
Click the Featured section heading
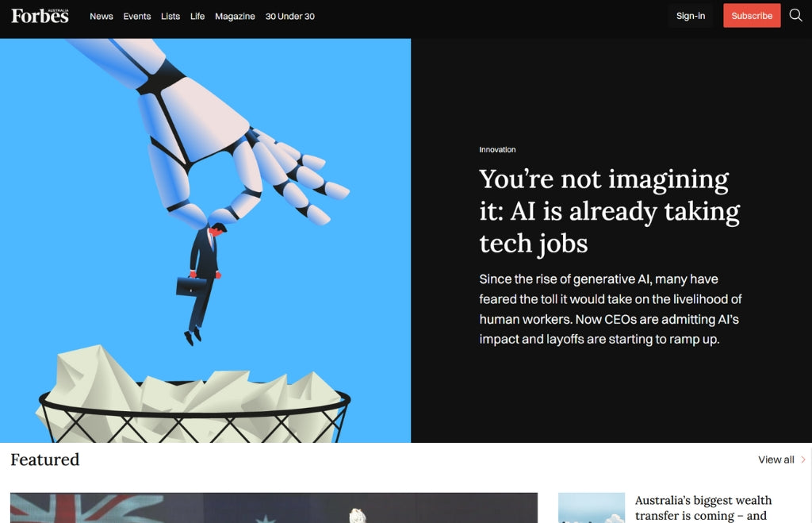(45, 460)
